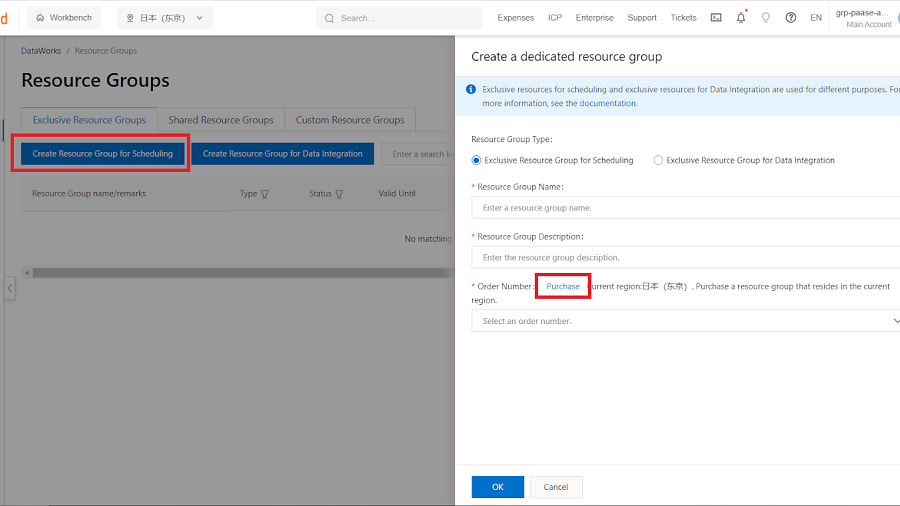Open the notifications bell
The image size is (900, 506).
pyautogui.click(x=741, y=18)
